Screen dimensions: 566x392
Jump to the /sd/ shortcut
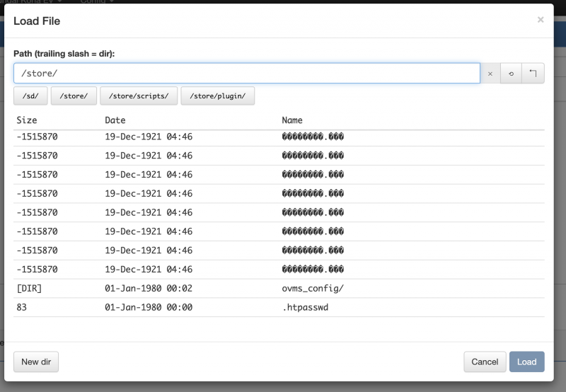click(30, 96)
